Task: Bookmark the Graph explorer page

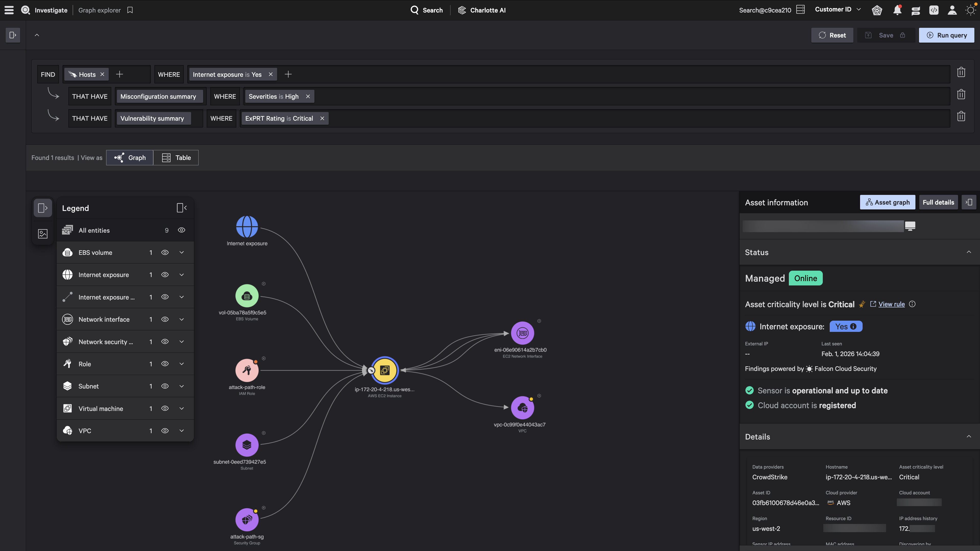Action: [130, 10]
